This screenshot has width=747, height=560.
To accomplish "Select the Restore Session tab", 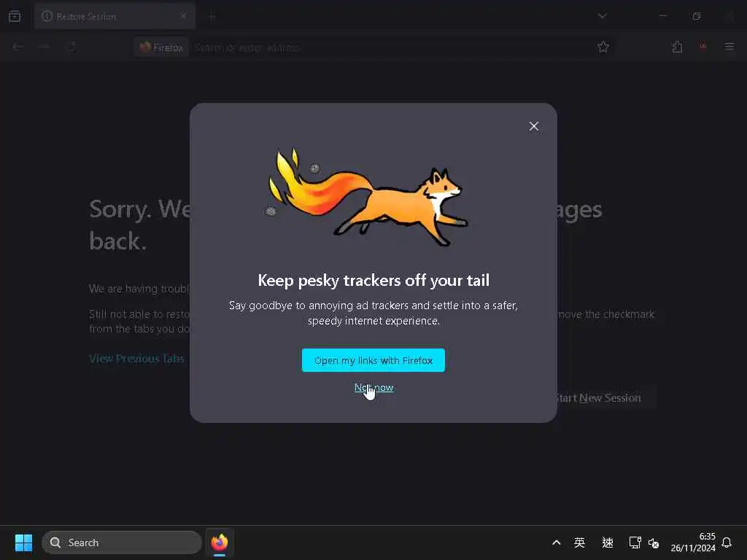I will (115, 17).
